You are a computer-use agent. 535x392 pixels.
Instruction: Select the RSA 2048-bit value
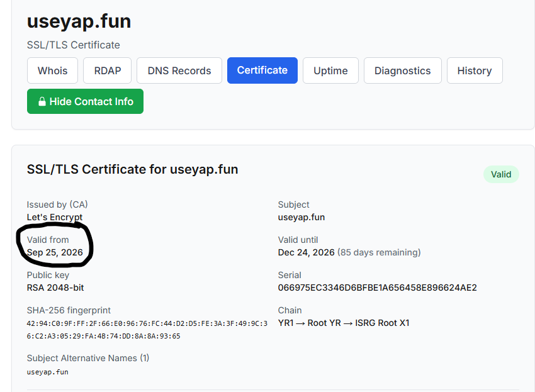click(55, 288)
